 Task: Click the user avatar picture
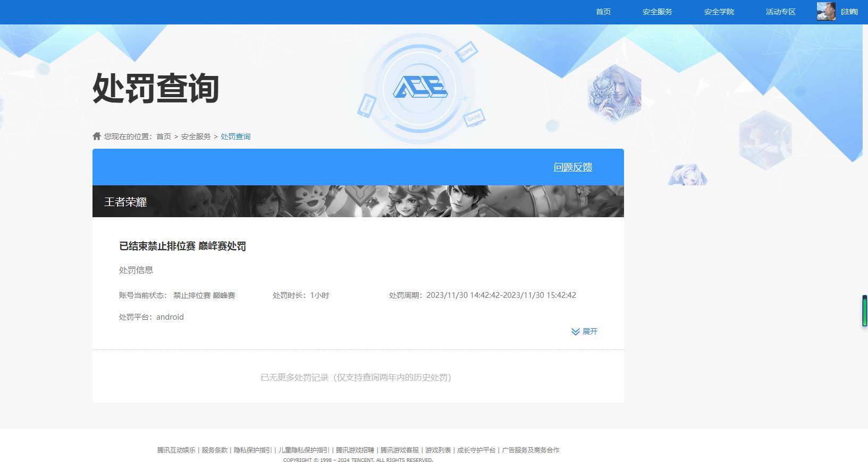(826, 11)
